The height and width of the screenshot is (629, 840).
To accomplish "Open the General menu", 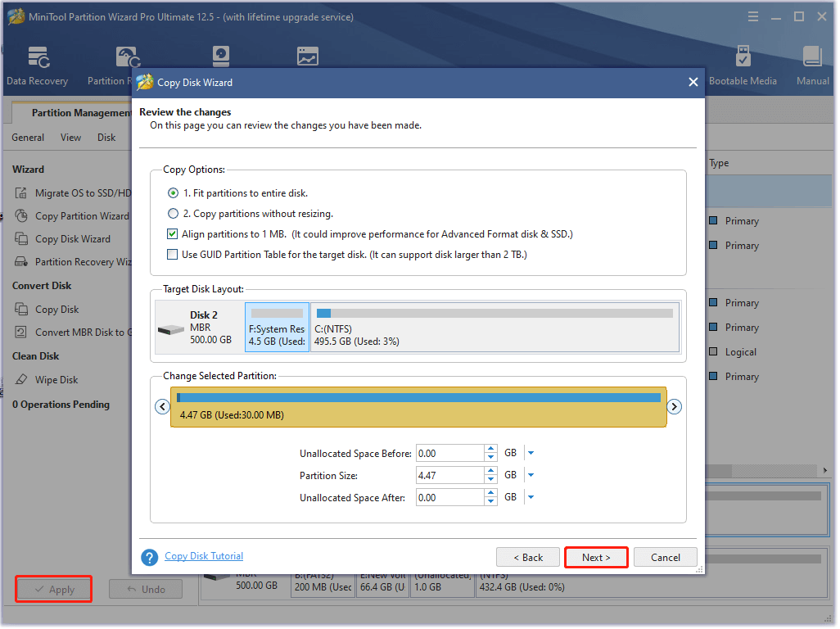I will (x=28, y=138).
